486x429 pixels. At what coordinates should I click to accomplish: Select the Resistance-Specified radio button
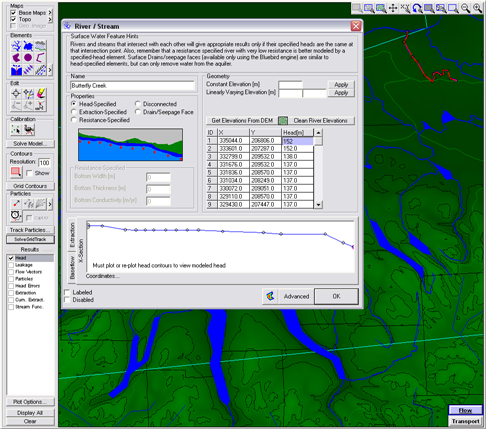pos(74,120)
